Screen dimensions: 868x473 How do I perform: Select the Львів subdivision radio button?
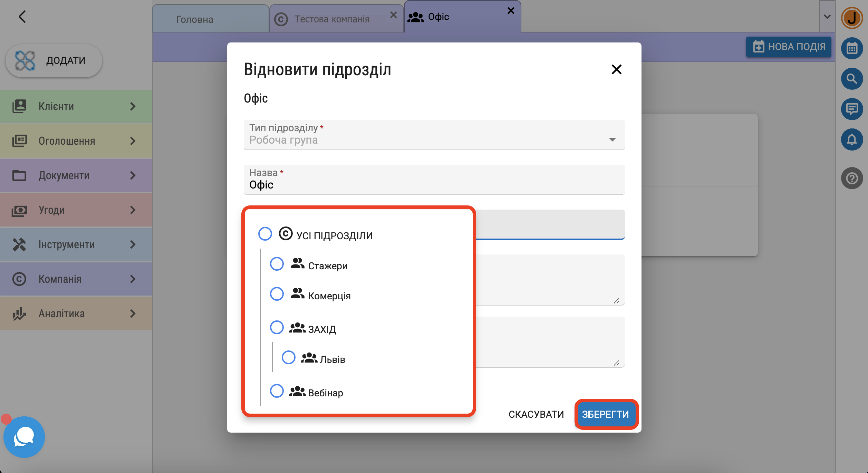289,358
